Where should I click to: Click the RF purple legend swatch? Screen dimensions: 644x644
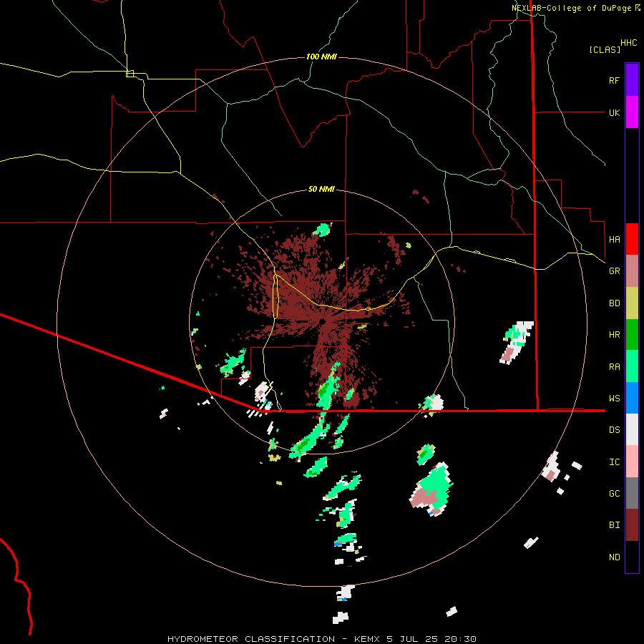pos(632,80)
